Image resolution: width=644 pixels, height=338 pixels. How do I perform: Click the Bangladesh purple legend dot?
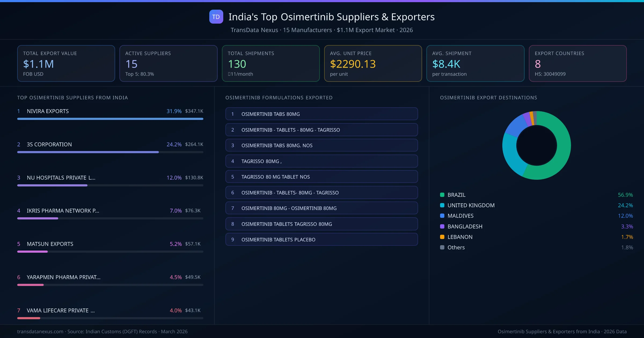pos(442,226)
